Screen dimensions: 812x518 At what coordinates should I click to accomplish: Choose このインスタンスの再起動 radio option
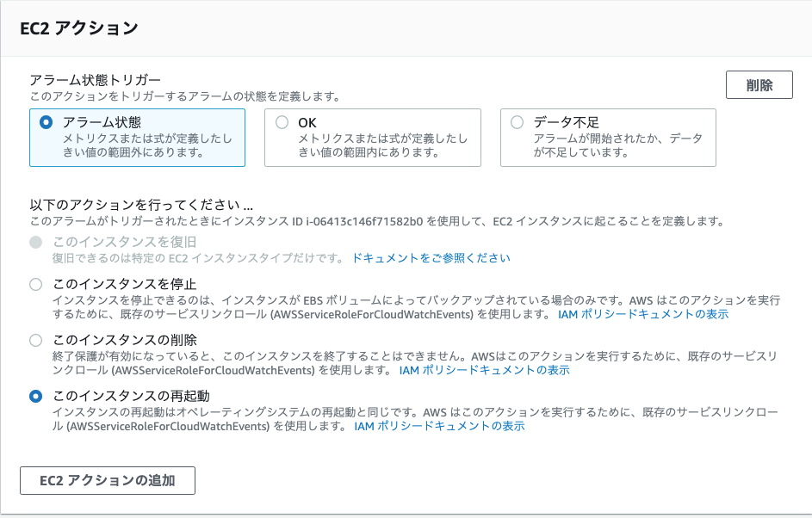[x=35, y=396]
